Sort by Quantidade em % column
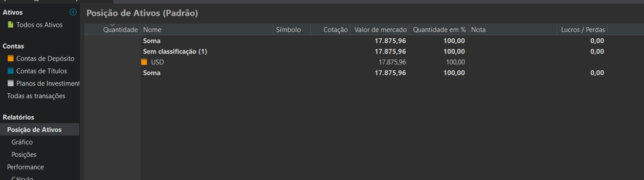Image resolution: width=644 pixels, height=180 pixels. pos(439,30)
